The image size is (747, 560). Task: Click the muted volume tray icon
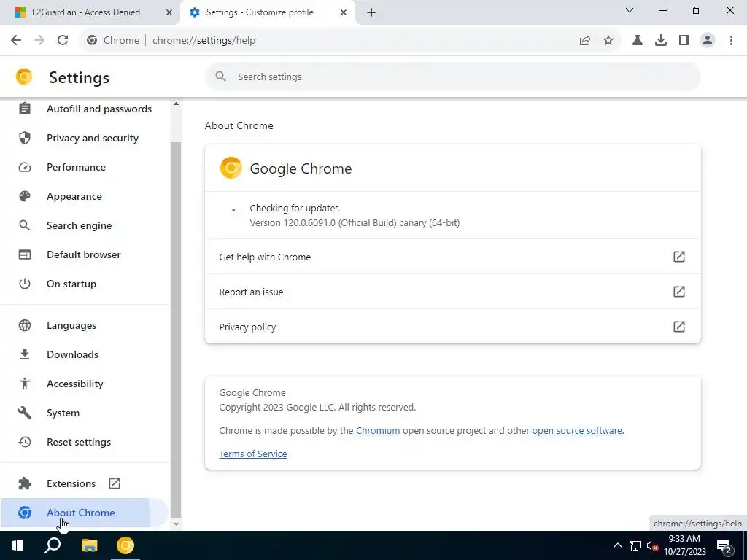point(653,545)
